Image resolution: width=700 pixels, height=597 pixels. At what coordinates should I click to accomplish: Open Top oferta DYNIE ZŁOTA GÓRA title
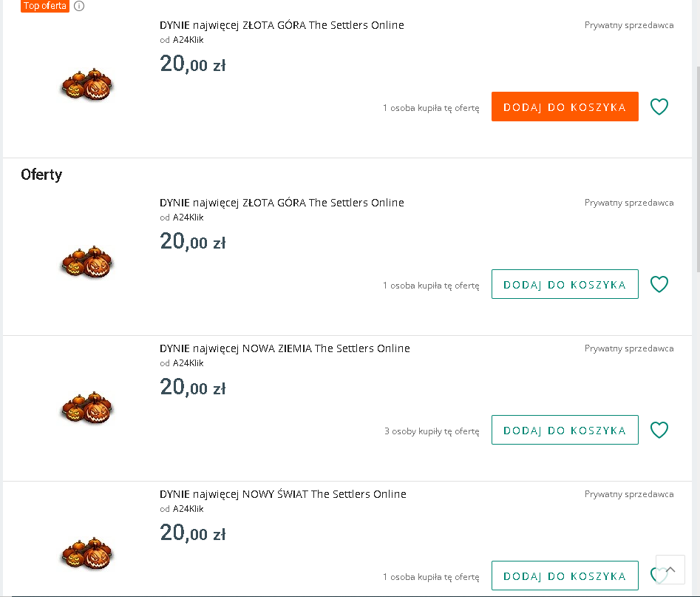(282, 25)
